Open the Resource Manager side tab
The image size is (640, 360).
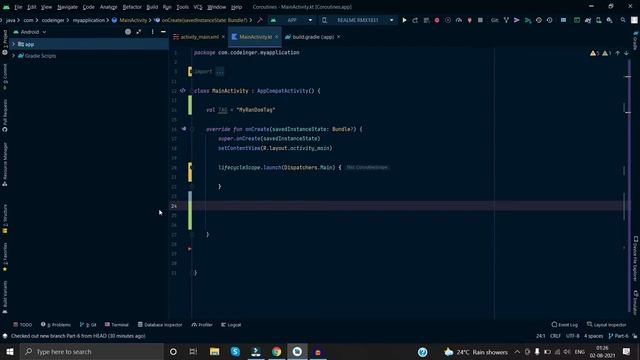coord(5,164)
